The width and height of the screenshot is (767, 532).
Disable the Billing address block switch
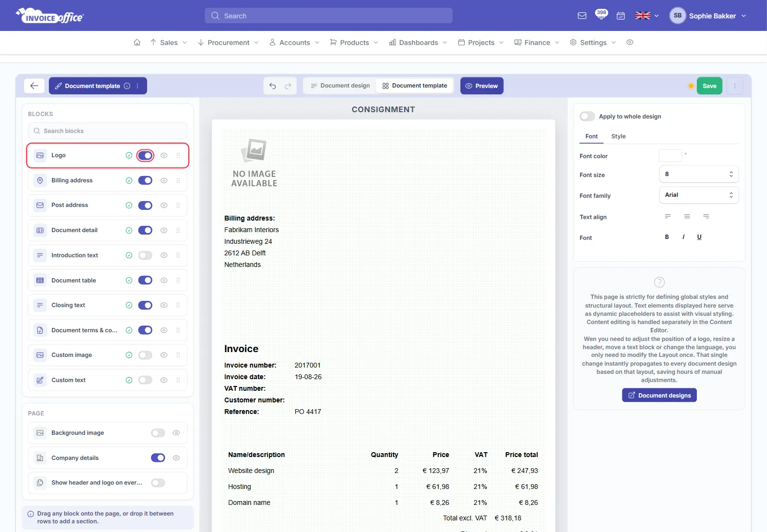point(145,180)
